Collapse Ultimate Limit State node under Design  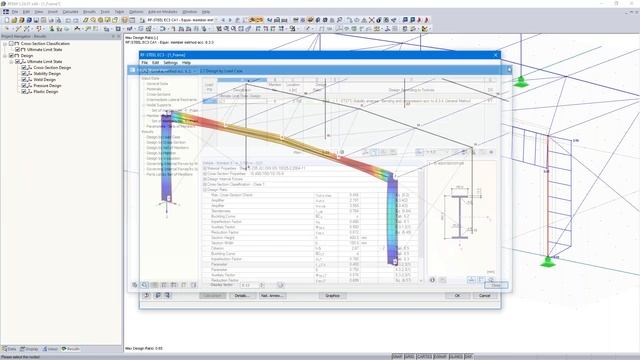point(11,62)
